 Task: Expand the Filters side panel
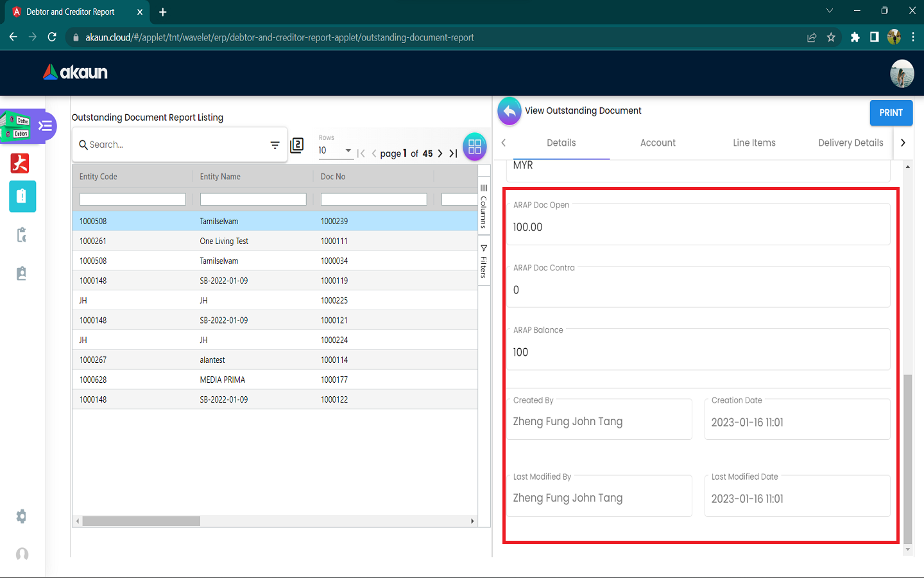click(484, 261)
